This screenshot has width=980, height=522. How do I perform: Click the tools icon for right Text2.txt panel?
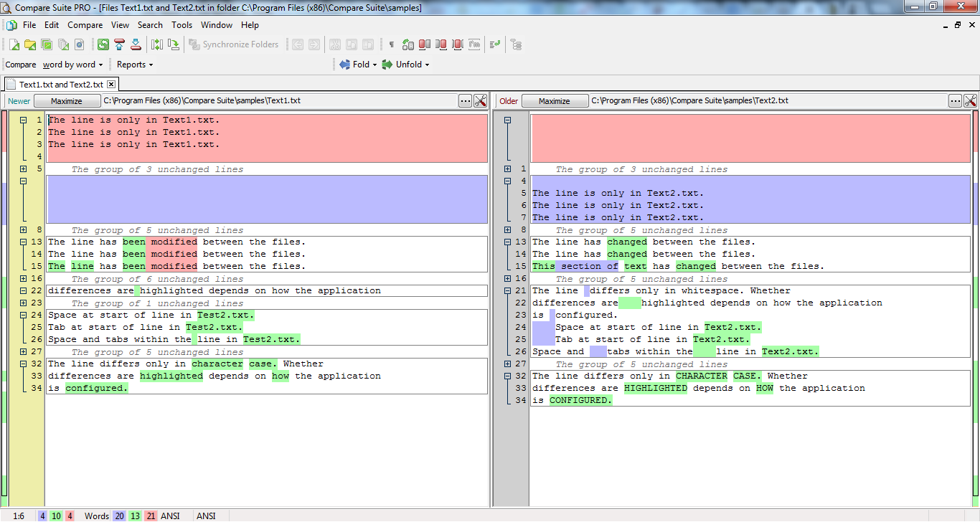point(971,101)
